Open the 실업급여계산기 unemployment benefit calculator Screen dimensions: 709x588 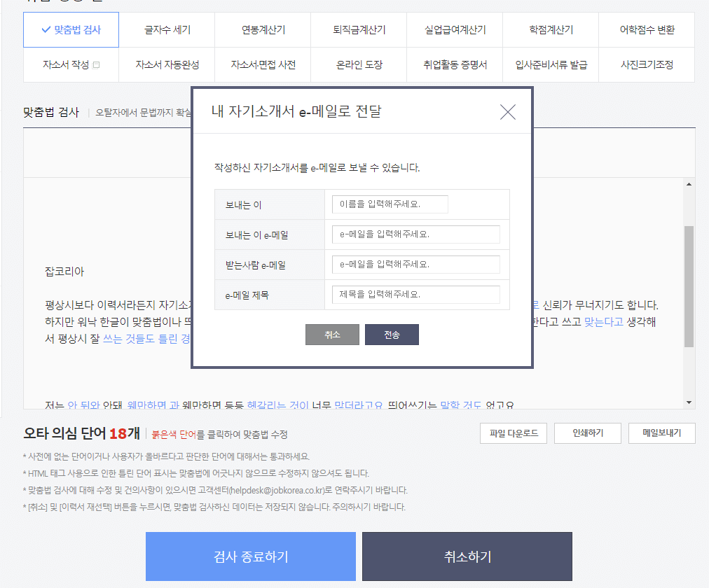(455, 30)
